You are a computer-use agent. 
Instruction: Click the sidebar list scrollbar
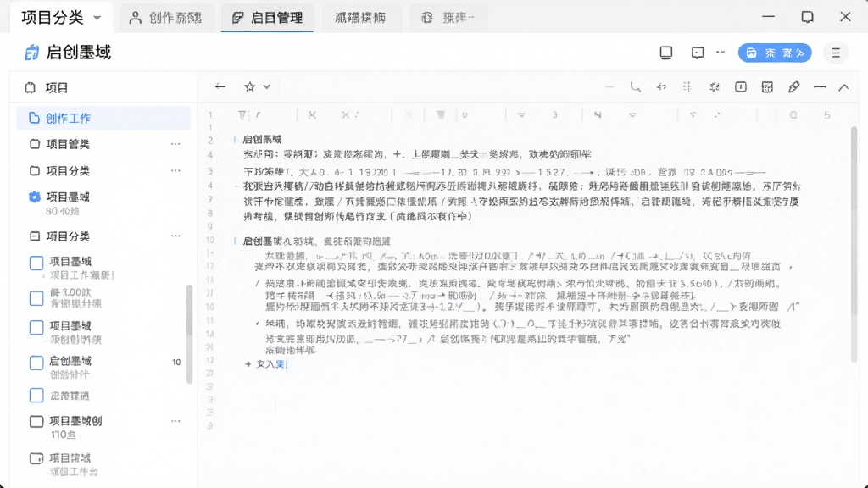coord(189,334)
